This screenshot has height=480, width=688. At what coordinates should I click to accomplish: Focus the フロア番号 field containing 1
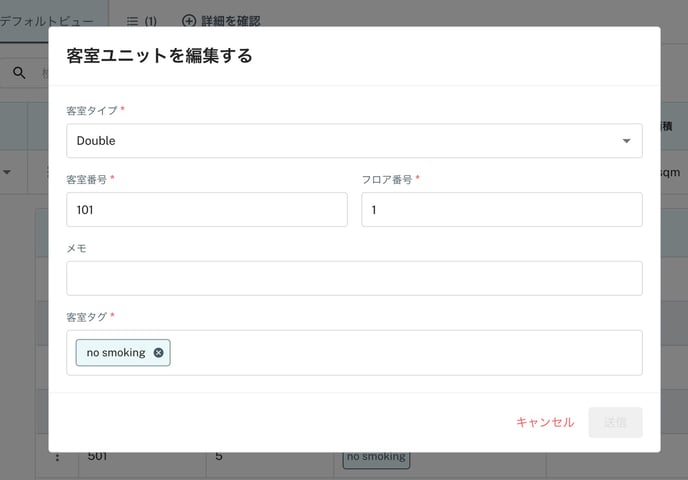pyautogui.click(x=501, y=210)
